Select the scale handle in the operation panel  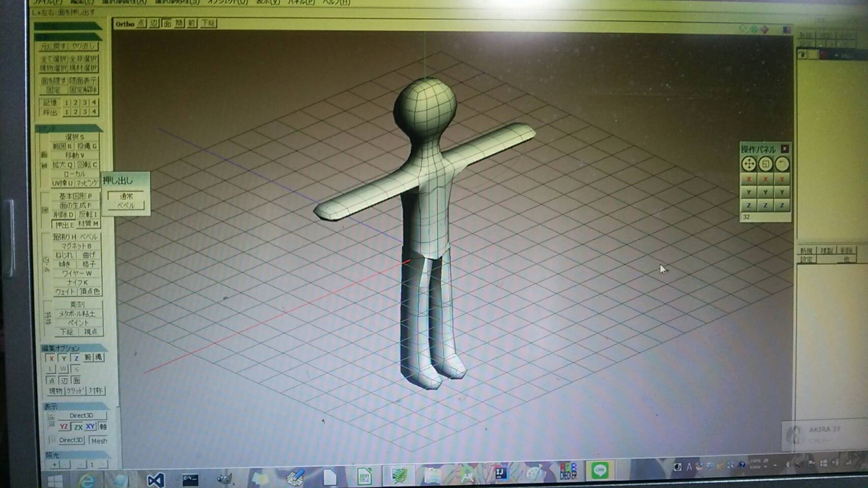coord(765,164)
